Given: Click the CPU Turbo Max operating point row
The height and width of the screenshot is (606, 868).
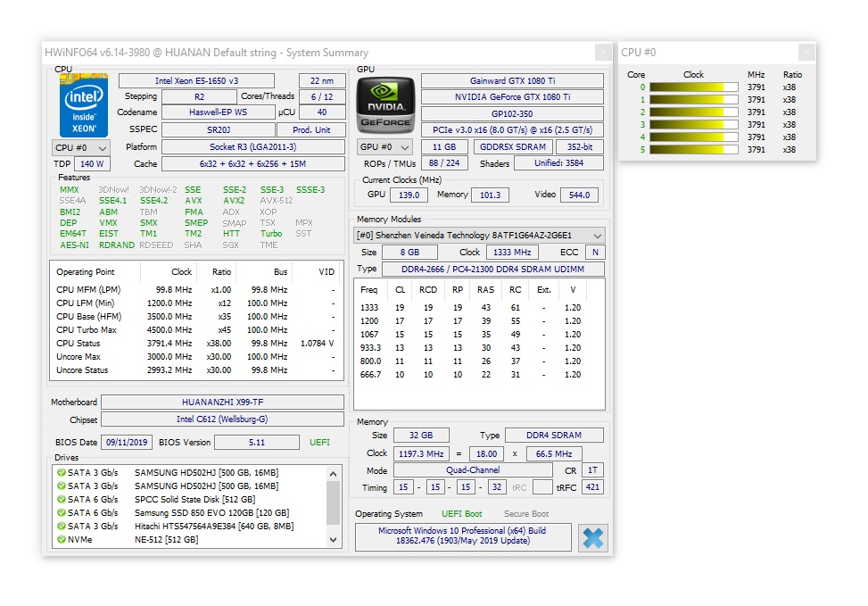Looking at the screenshot, I should 196,330.
